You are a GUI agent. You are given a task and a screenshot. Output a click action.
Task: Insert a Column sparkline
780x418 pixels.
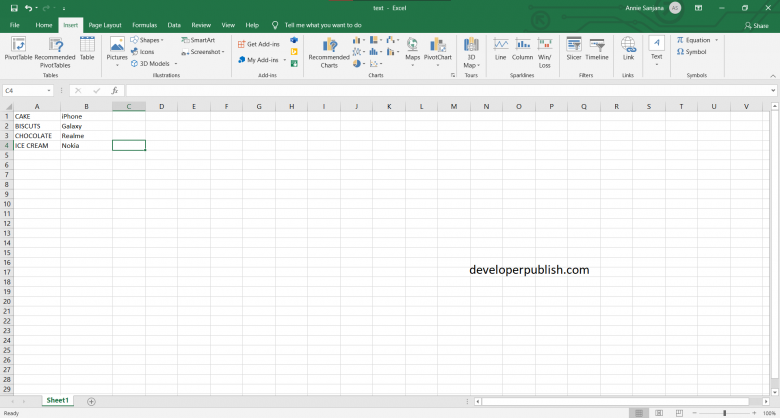point(522,49)
